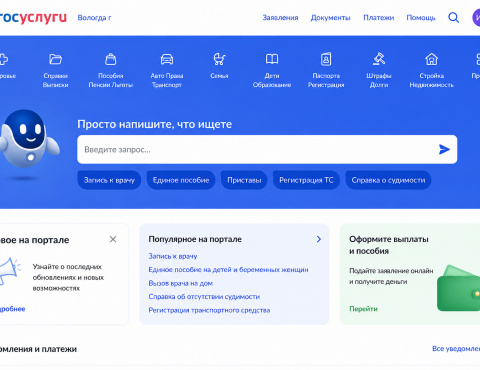
Task: Open Паспорта Регистрация passport icon
Action: click(326, 59)
